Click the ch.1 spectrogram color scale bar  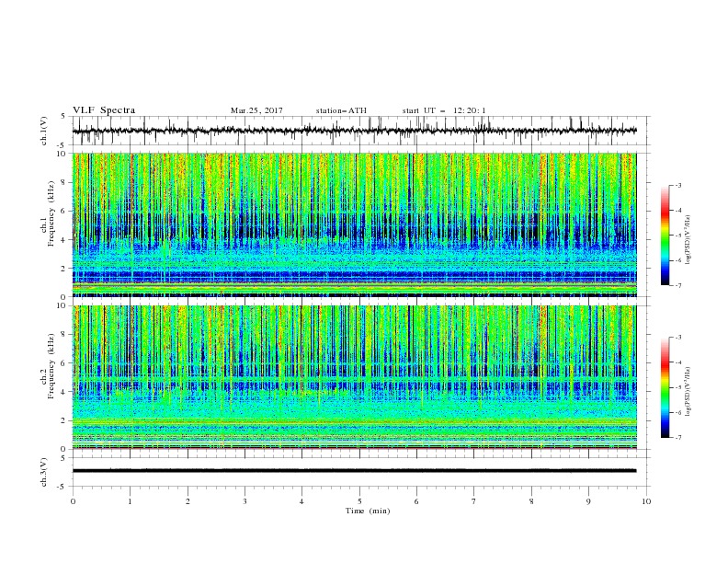coord(665,236)
